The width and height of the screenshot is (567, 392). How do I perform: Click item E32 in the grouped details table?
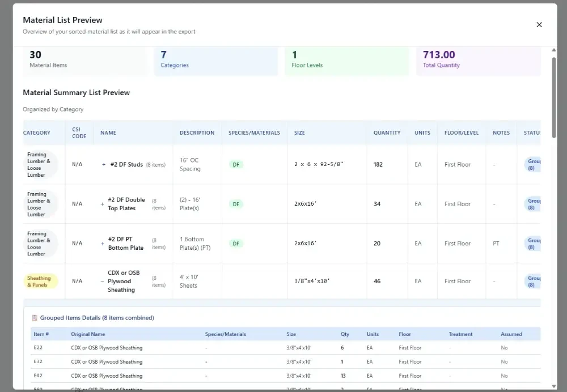click(x=38, y=361)
